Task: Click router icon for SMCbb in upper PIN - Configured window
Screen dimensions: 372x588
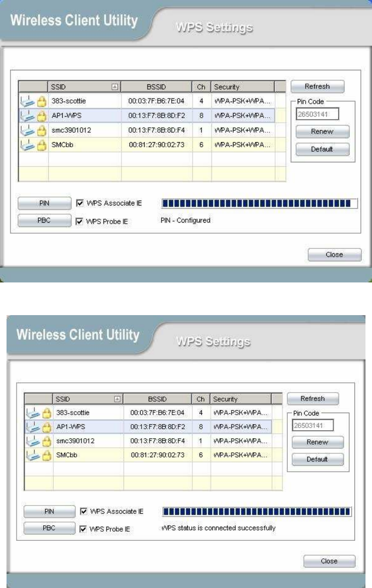Action: pos(27,145)
